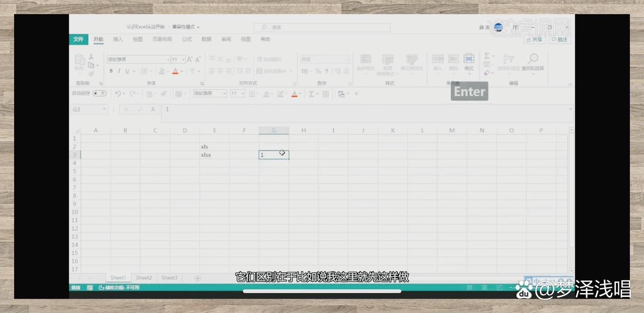Switch to the Insert ribbon tab

coord(118,39)
